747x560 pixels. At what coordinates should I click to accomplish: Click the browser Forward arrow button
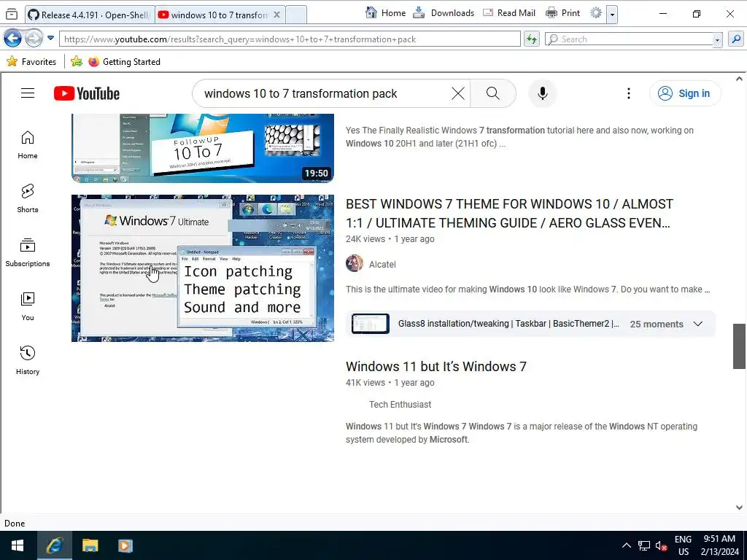[34, 39]
